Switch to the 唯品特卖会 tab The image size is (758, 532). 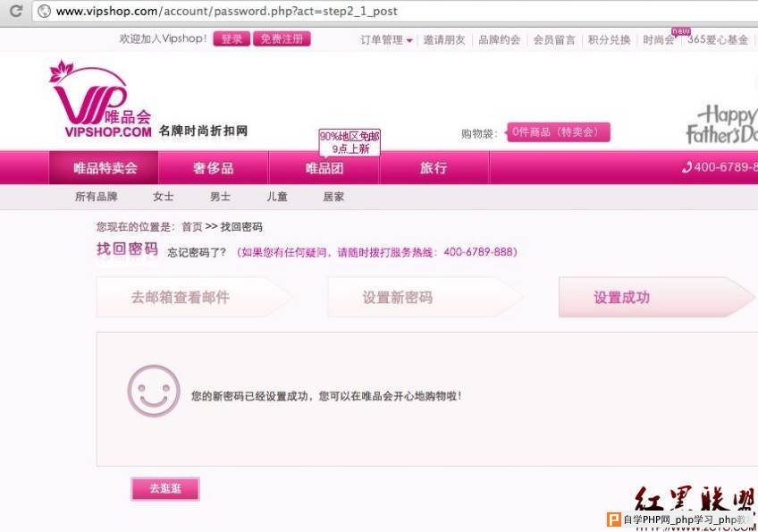point(105,168)
